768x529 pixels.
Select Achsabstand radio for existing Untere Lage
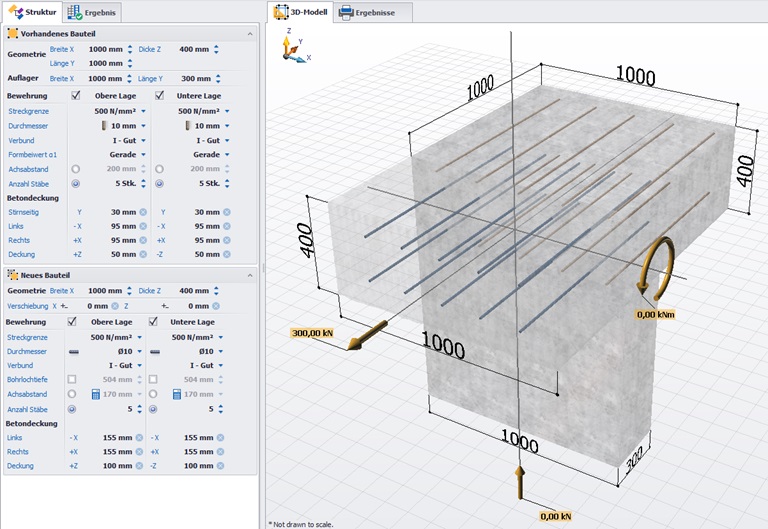[x=160, y=169]
